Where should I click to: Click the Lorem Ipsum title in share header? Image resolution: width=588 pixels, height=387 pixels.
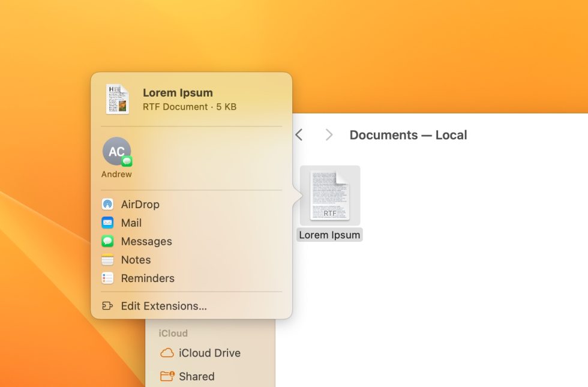(x=178, y=92)
